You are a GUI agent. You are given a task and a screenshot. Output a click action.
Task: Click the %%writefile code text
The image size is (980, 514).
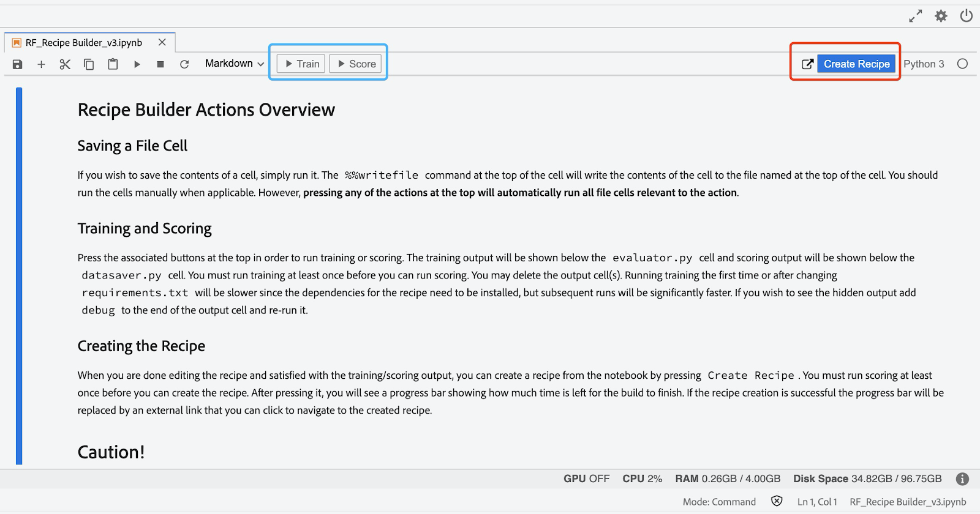pyautogui.click(x=381, y=175)
